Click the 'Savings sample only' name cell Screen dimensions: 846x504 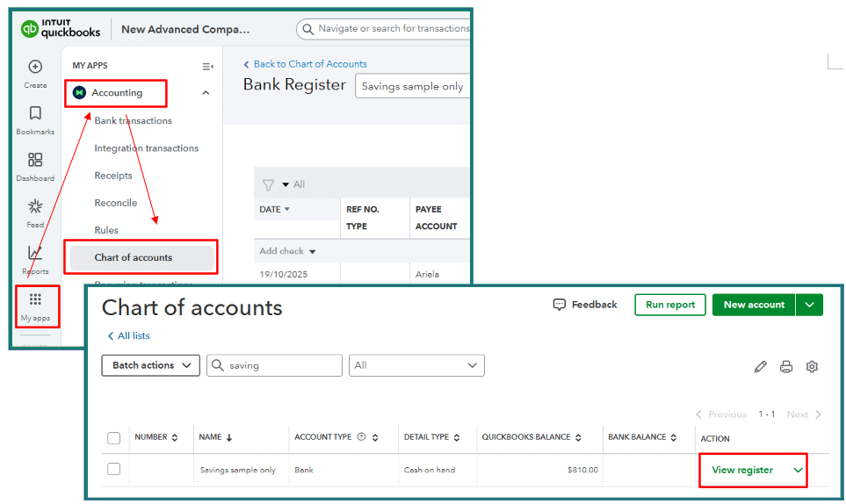tap(238, 470)
